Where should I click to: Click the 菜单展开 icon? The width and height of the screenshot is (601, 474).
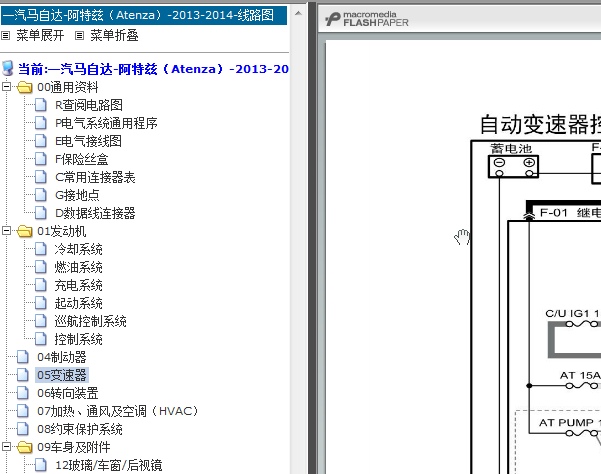point(5,36)
